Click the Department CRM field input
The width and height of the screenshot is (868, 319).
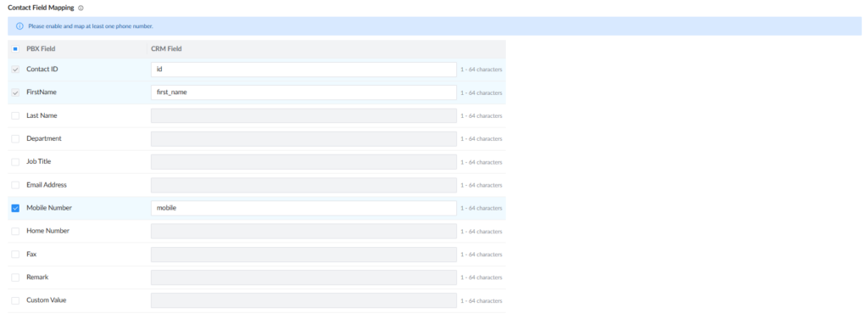[x=303, y=139]
